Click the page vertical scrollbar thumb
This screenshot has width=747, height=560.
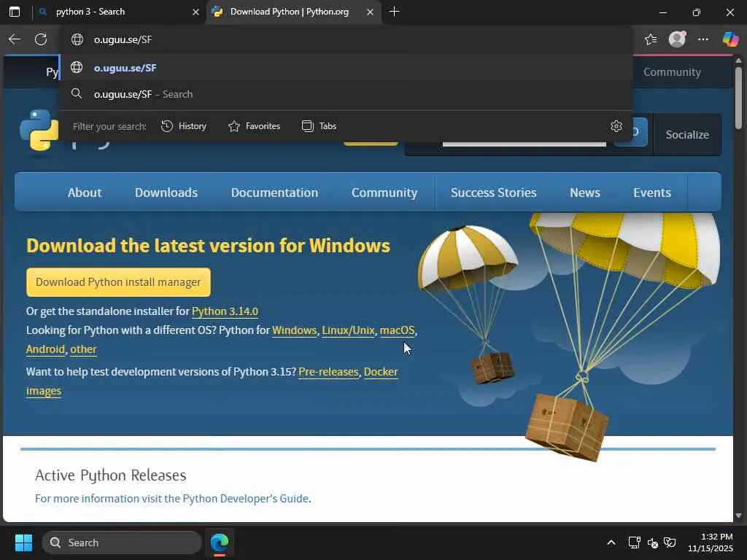tap(738, 98)
